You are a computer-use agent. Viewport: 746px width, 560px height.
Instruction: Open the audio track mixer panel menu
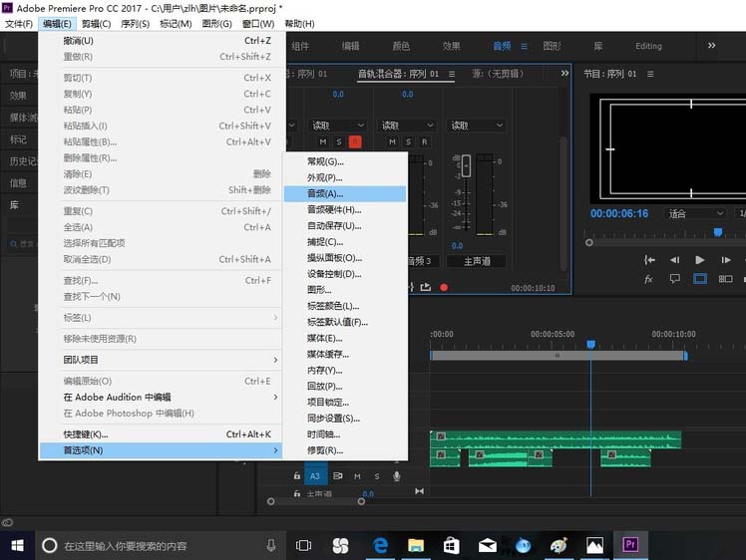point(452,74)
